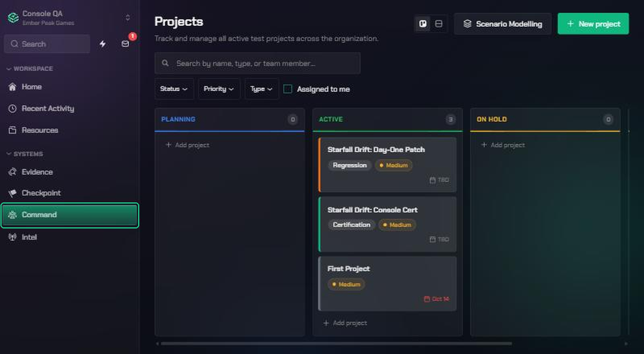
Task: Open the inbox mail icon with badge
Action: click(125, 44)
